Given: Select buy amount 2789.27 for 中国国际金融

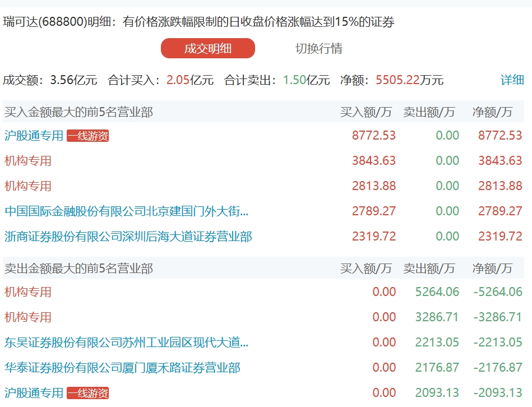Looking at the screenshot, I should pyautogui.click(x=374, y=211).
